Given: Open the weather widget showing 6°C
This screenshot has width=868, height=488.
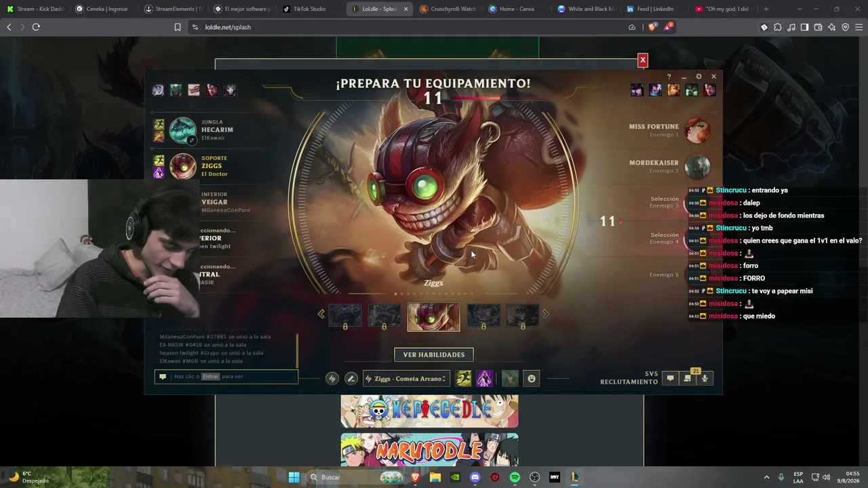Looking at the screenshot, I should pyautogui.click(x=31, y=477).
